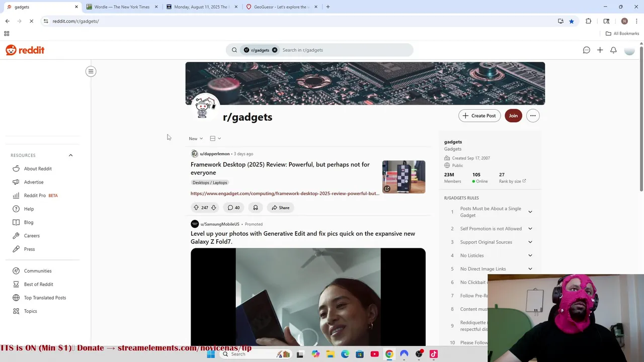The image size is (644, 362).
Task: Open user avatar menu in header
Action: point(629,50)
